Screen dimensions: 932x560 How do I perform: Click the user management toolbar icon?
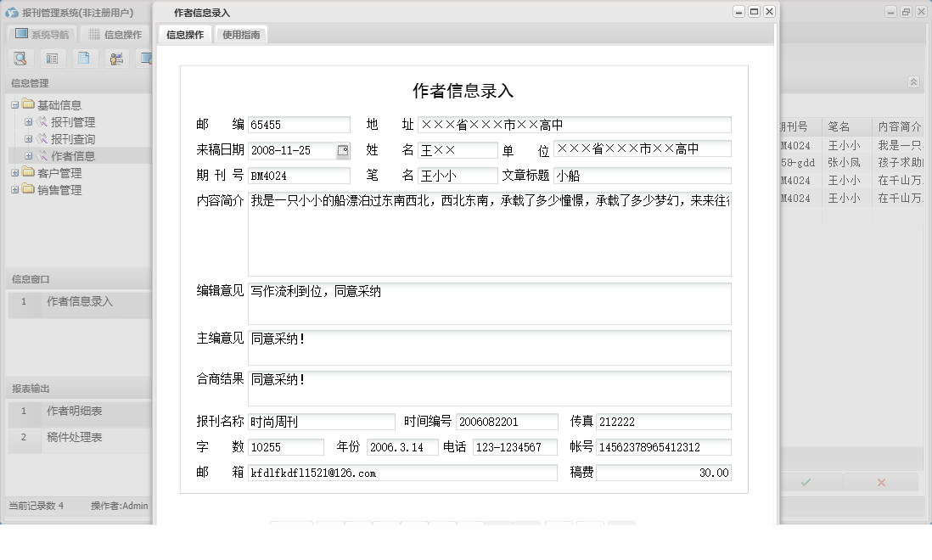coord(115,58)
